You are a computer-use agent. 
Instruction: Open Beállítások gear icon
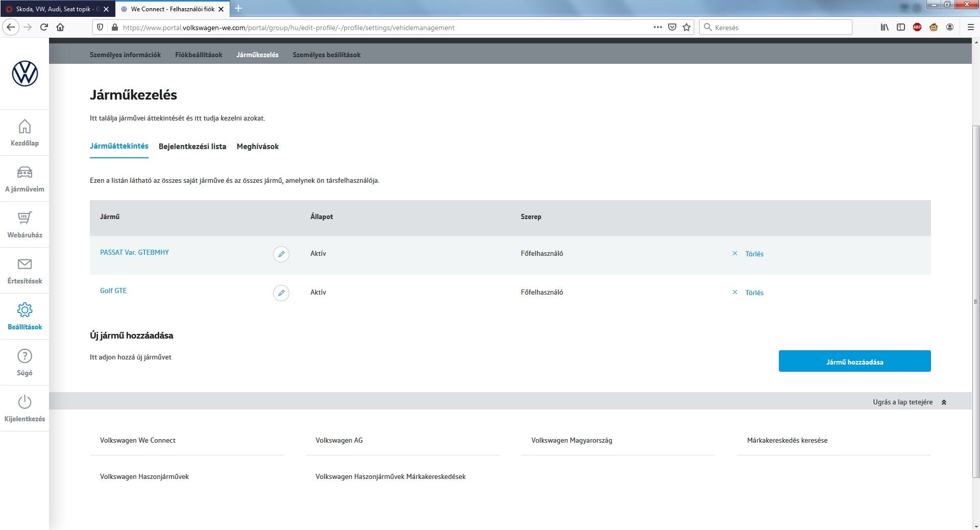(24, 310)
